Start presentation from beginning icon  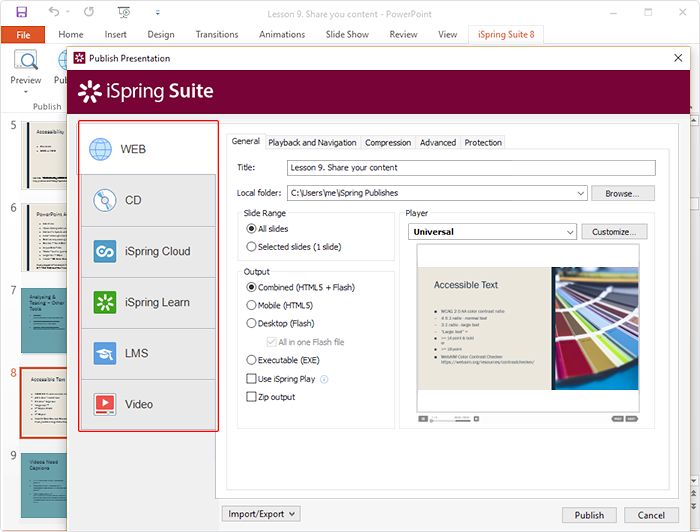coord(124,12)
